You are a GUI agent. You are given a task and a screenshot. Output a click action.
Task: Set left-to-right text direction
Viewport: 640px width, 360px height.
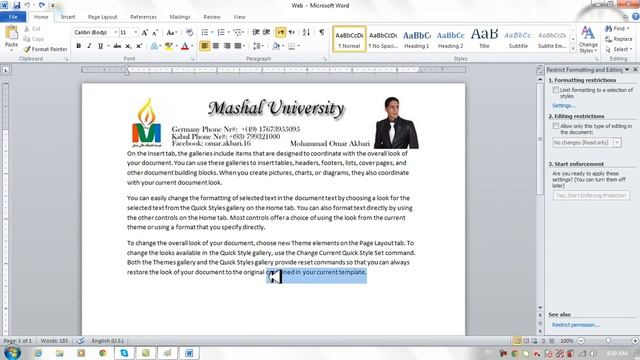click(280, 32)
